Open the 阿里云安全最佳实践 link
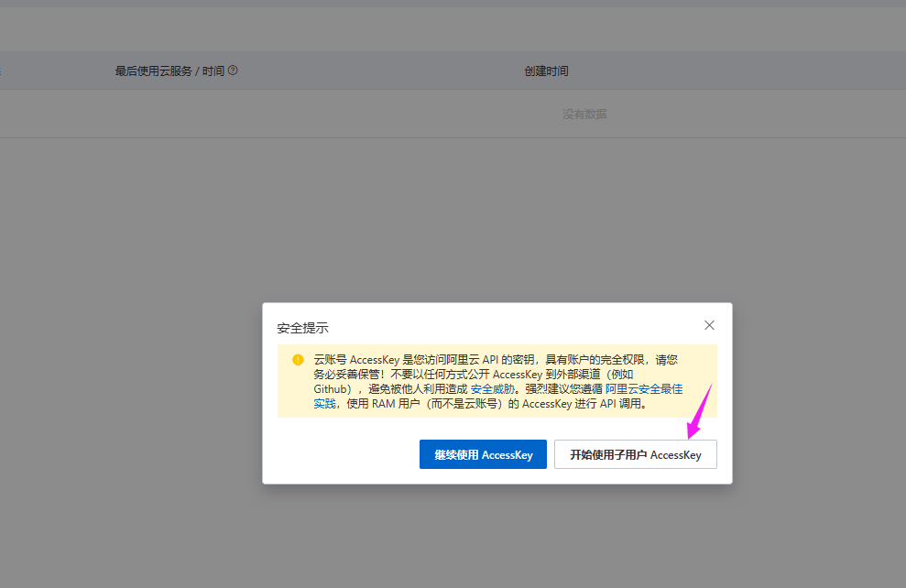 click(643, 389)
